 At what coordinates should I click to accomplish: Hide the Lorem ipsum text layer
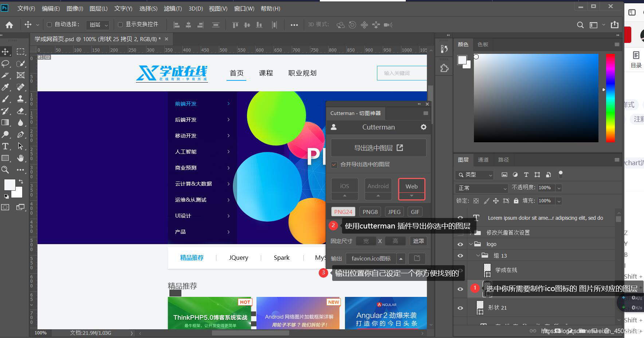pyautogui.click(x=460, y=218)
